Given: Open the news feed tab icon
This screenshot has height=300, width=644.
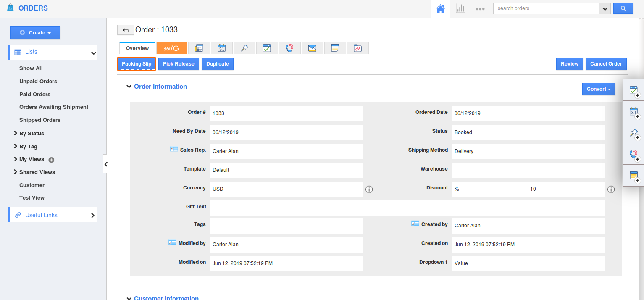Looking at the screenshot, I should coord(199,48).
